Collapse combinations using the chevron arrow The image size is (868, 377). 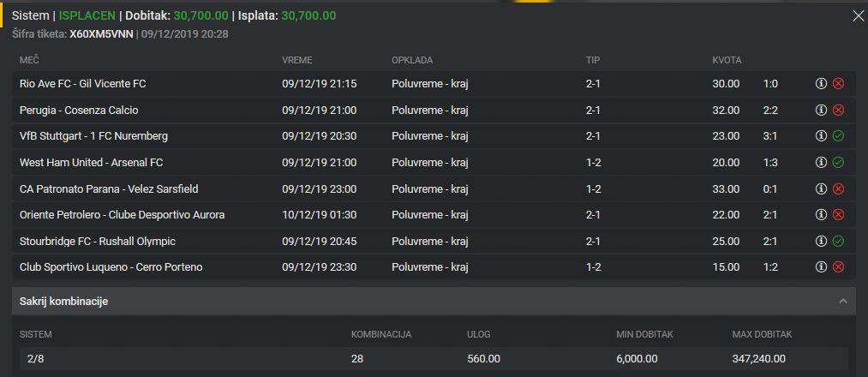843,301
